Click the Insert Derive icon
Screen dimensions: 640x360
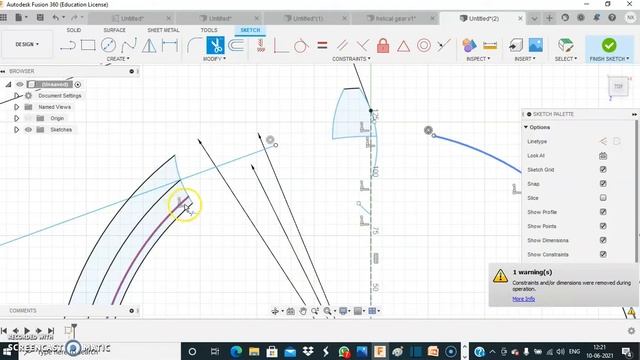point(516,45)
